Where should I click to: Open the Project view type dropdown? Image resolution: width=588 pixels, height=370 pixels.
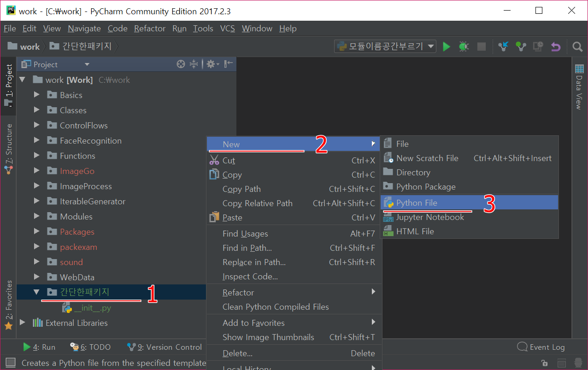[x=87, y=64]
